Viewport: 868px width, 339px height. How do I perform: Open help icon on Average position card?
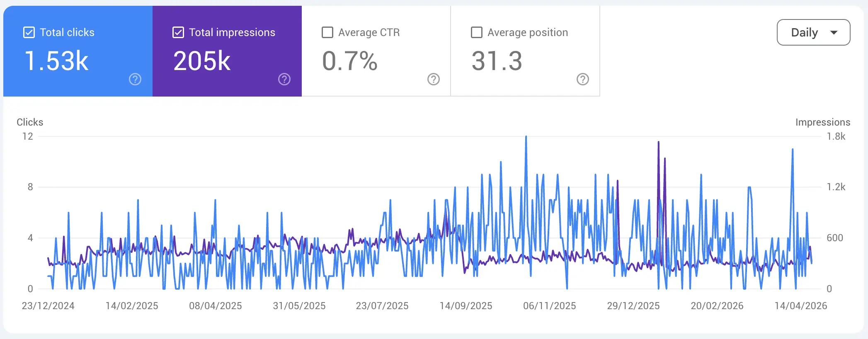pos(583,79)
